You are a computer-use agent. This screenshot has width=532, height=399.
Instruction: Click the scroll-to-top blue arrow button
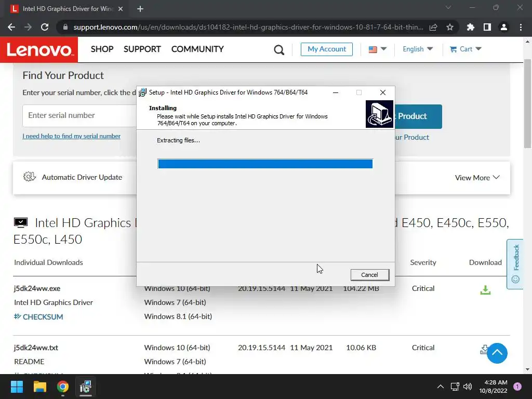point(497,353)
